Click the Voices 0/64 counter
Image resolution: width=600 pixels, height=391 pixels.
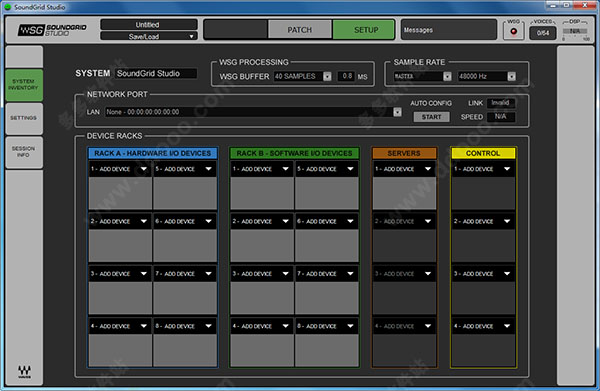pyautogui.click(x=543, y=33)
